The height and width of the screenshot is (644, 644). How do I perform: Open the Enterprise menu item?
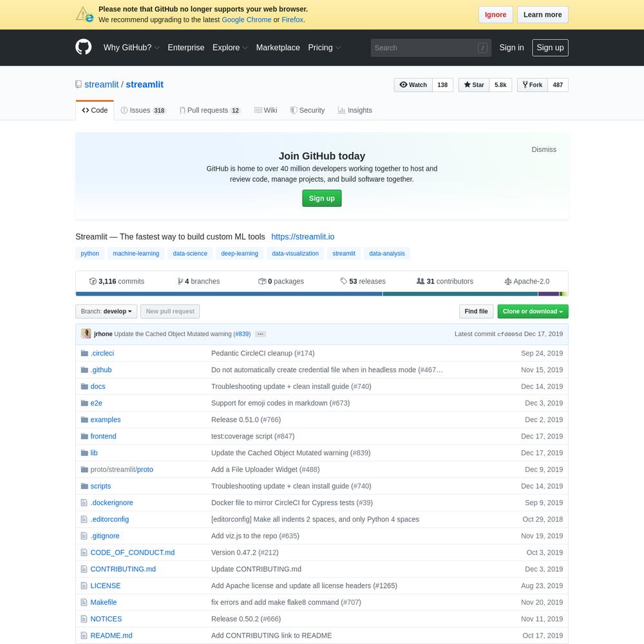tap(186, 48)
